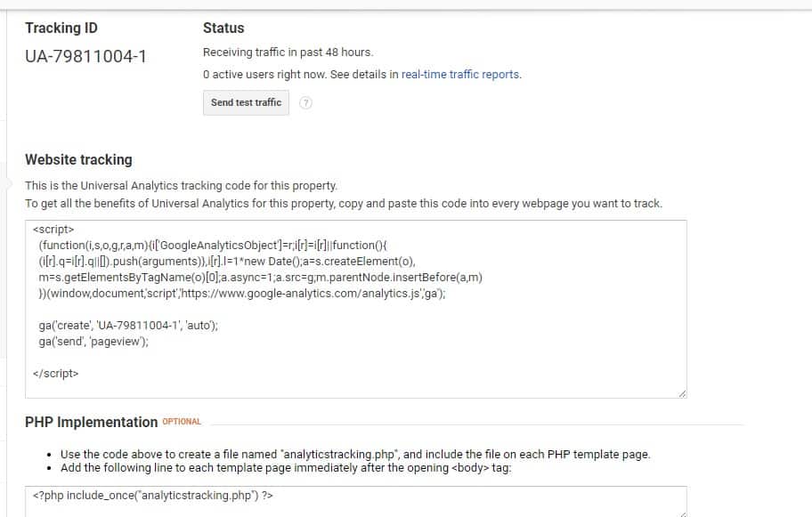Open the real-time traffic reports link

pyautogui.click(x=460, y=74)
